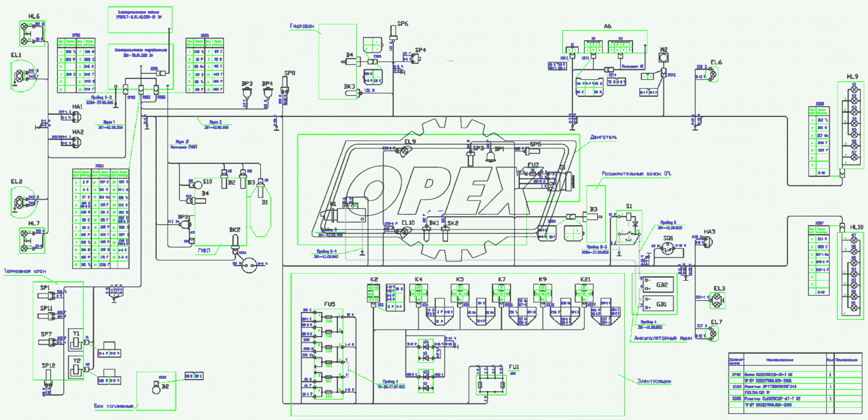Click the 'ГМКП' label
The image size is (868, 420).
pos(204,251)
